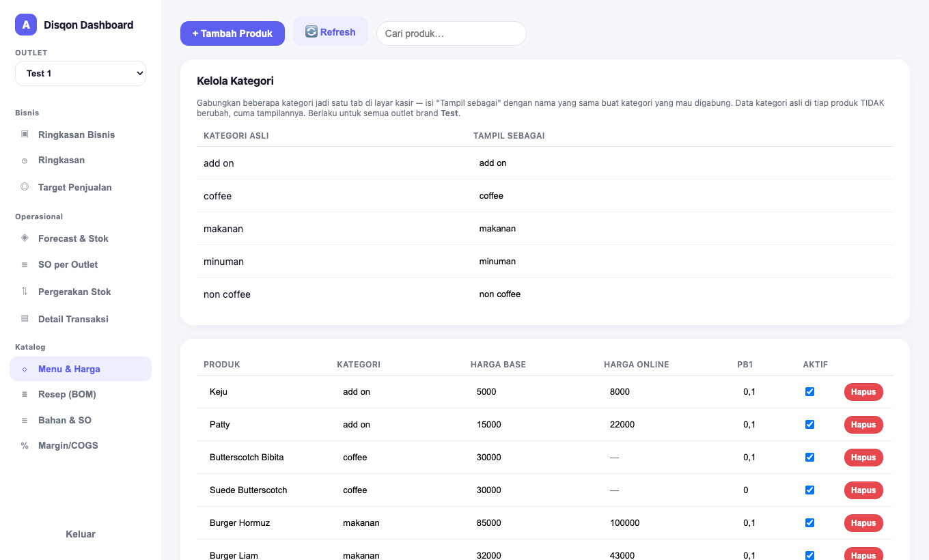Click the clock icon beside Ringkasan
This screenshot has width=929, height=560.
[x=25, y=160]
